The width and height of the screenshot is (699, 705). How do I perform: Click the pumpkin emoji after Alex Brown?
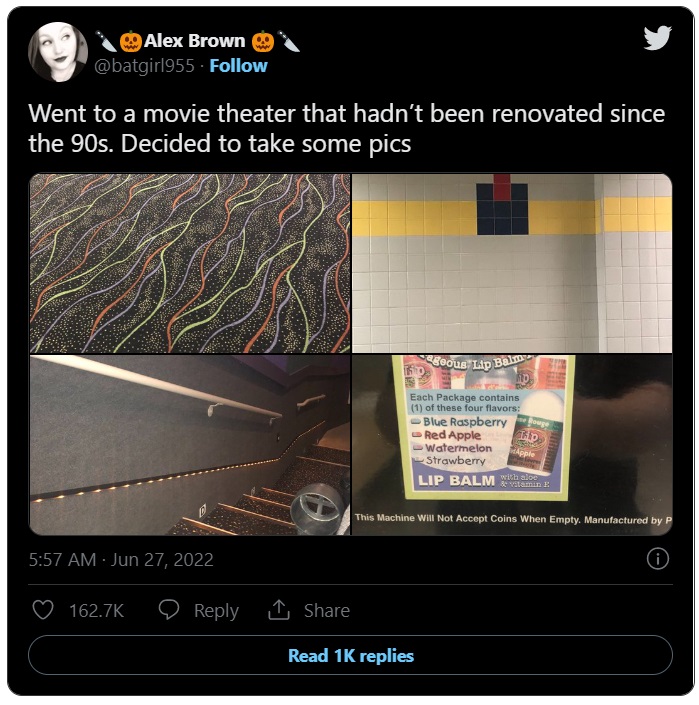click(x=263, y=41)
